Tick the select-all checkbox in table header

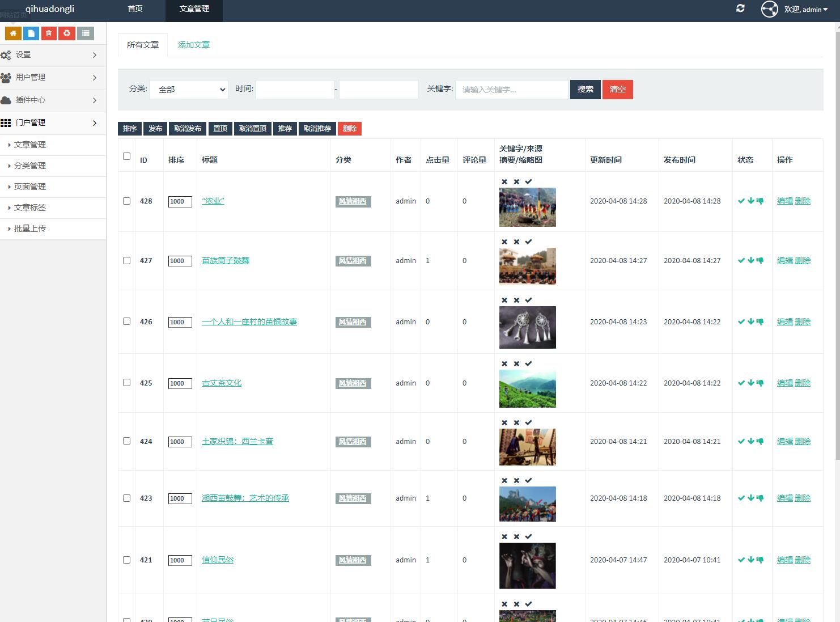(x=126, y=156)
